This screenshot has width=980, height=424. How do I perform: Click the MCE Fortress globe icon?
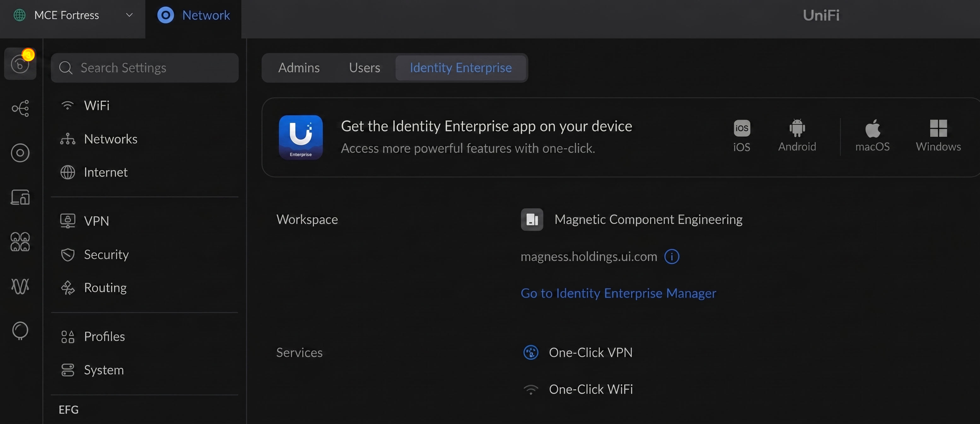(x=20, y=15)
